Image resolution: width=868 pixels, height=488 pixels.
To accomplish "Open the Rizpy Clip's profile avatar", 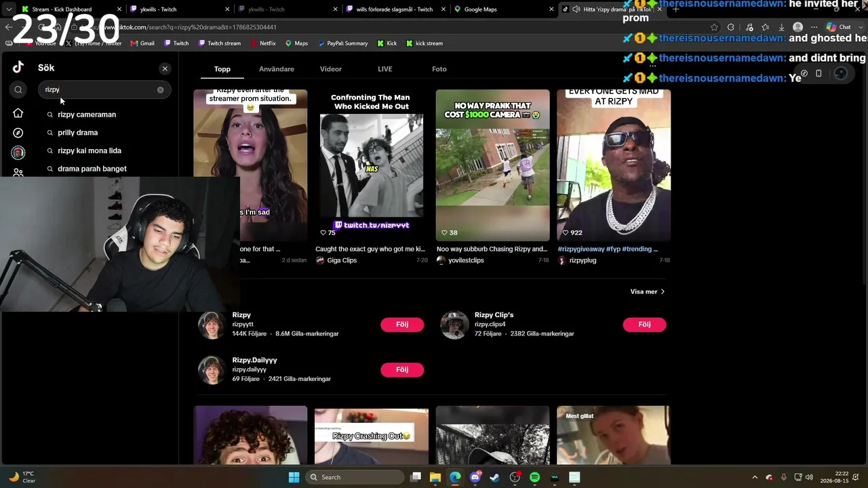I will coord(454,325).
